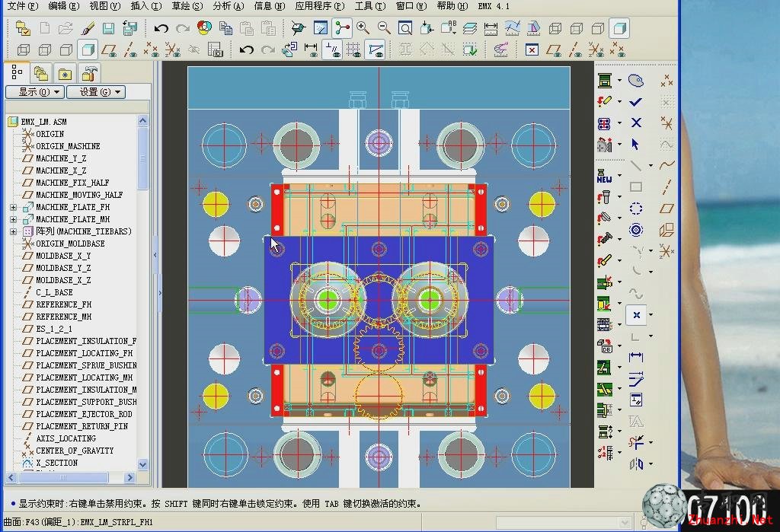Open dropdown arrow beside EMX NEW icon
The width and height of the screenshot is (780, 532).
[619, 175]
